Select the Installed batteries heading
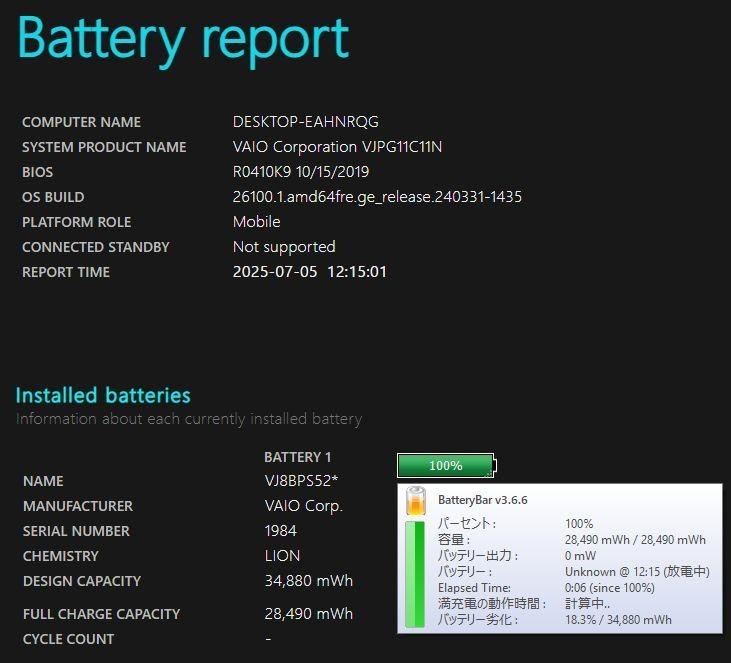The height and width of the screenshot is (663, 731). pyautogui.click(x=103, y=395)
